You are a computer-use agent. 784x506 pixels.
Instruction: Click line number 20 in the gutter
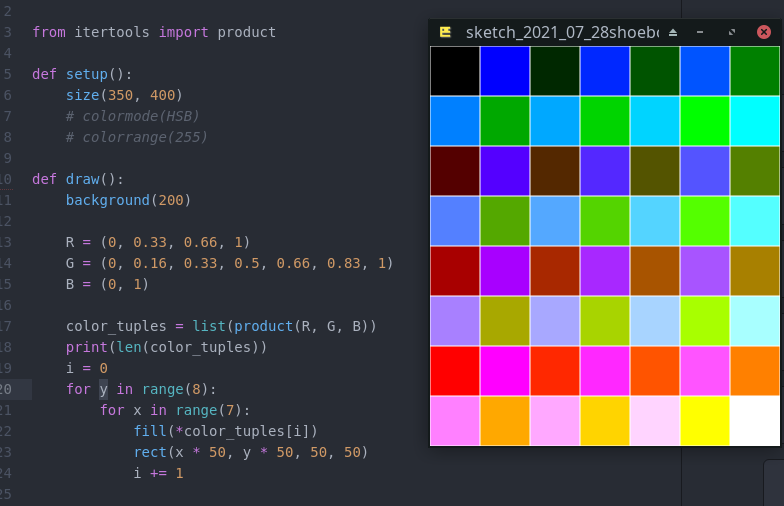[7, 389]
